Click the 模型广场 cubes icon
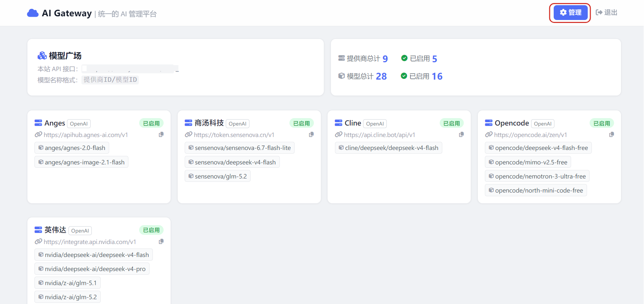This screenshot has width=644, height=304. click(42, 56)
